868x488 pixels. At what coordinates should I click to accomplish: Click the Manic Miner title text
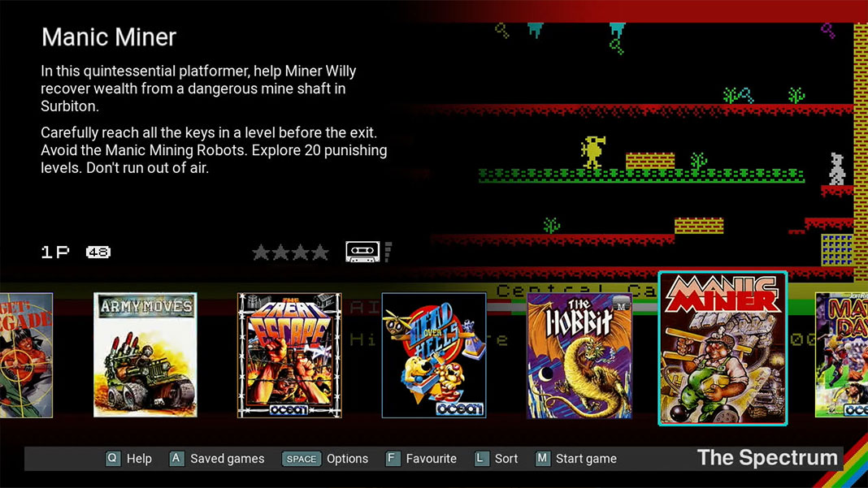point(109,37)
